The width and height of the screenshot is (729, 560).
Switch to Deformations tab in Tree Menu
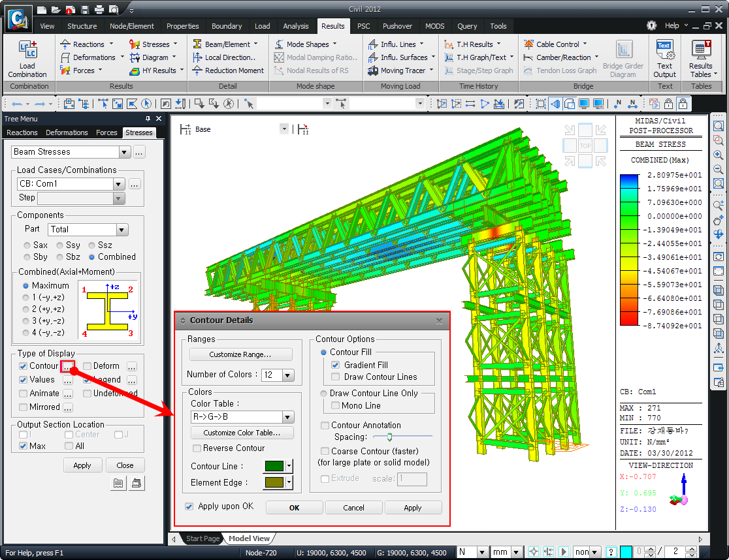coord(67,132)
